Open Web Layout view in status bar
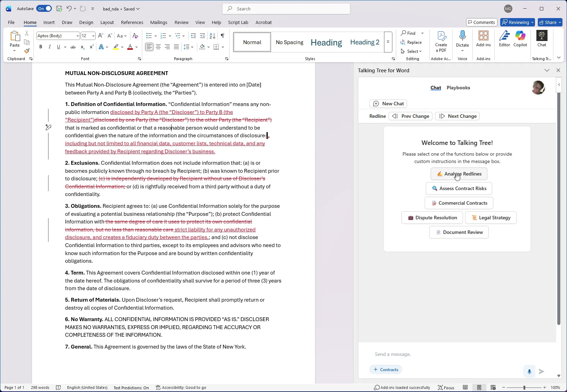 493,387
